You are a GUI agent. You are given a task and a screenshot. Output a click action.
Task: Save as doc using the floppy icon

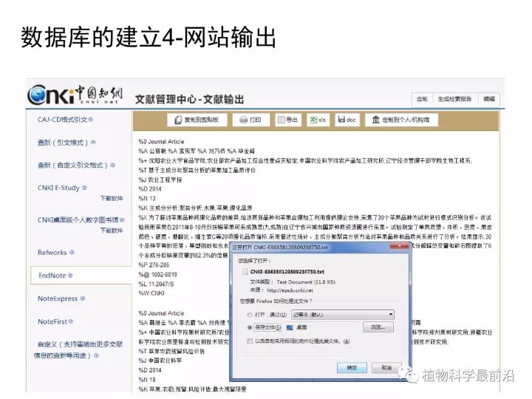[x=341, y=120]
